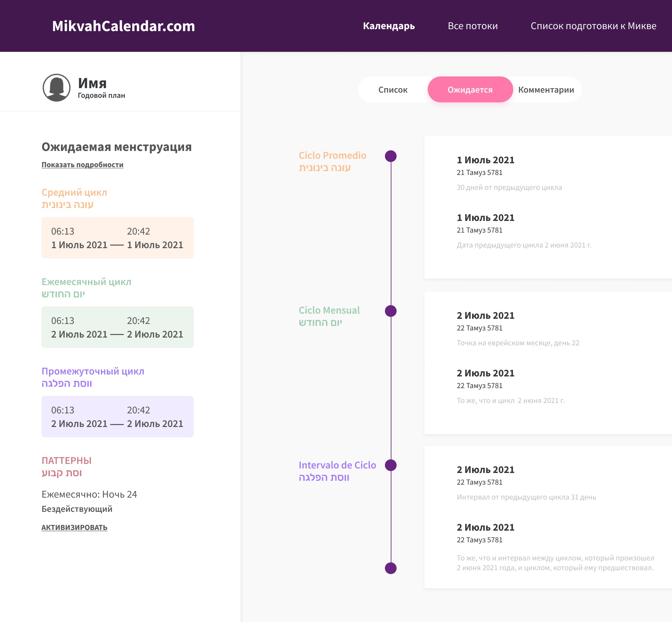672x622 pixels.
Task: Open the MikvahCalendar.com home logo
Action: click(123, 26)
